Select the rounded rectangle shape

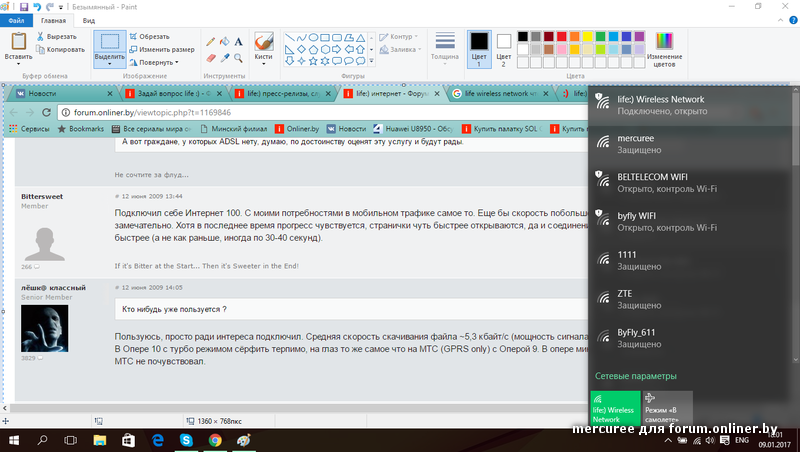click(x=337, y=38)
